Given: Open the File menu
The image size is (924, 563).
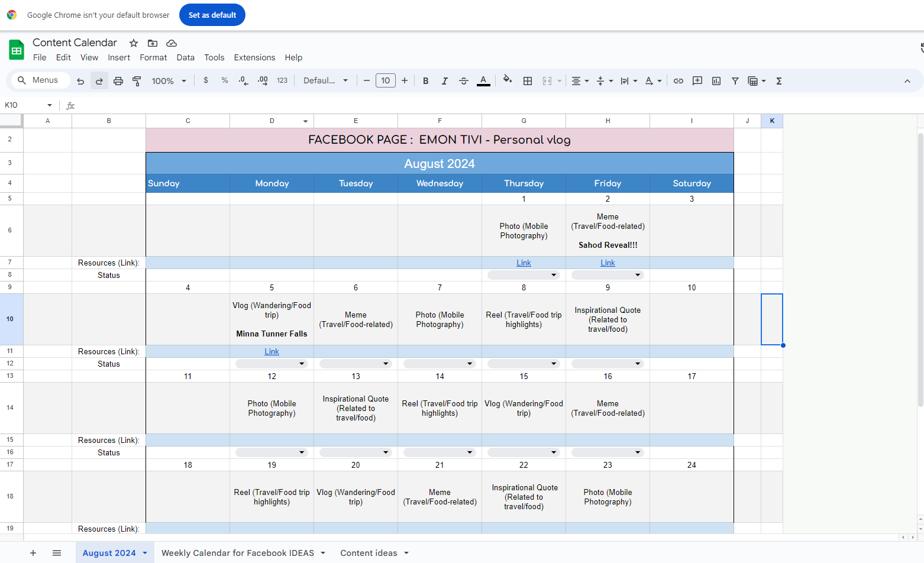Looking at the screenshot, I should [x=40, y=57].
